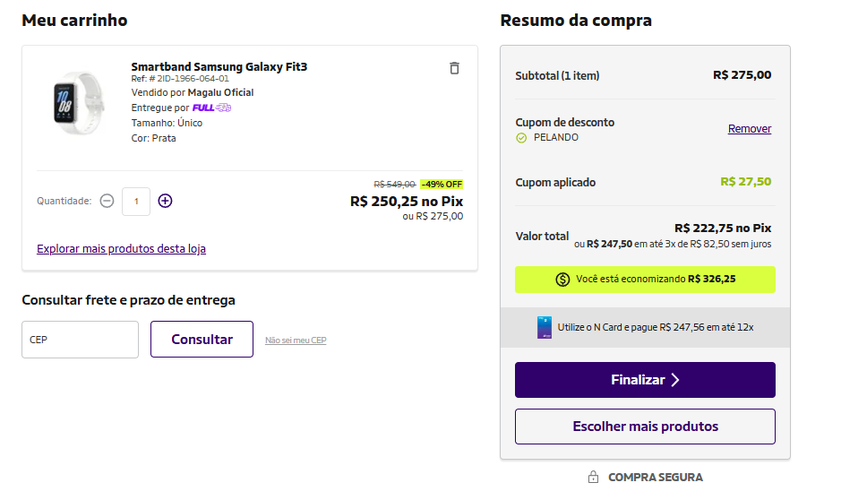Click the quantity field showing 1
The width and height of the screenshot is (841, 500).
tap(136, 201)
